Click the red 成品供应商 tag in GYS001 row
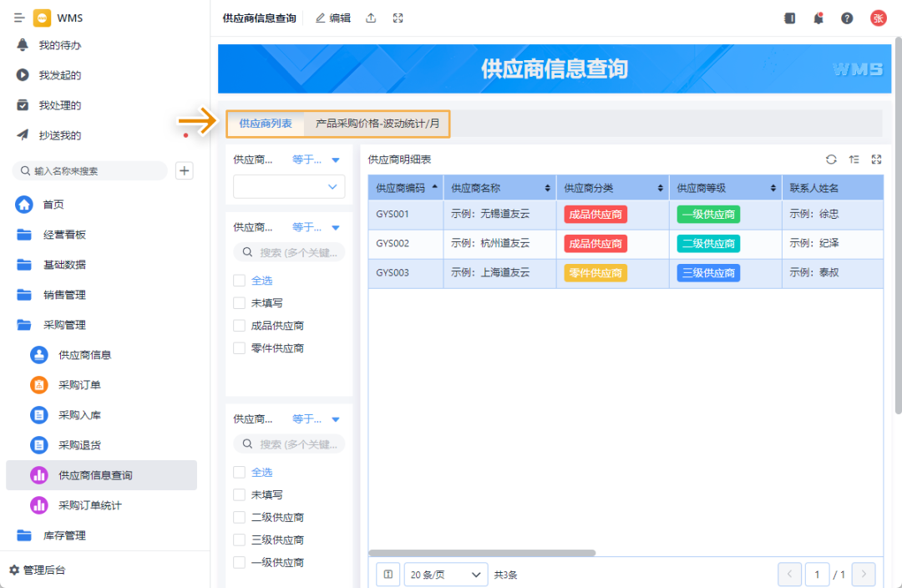The image size is (902, 588). pyautogui.click(x=595, y=214)
